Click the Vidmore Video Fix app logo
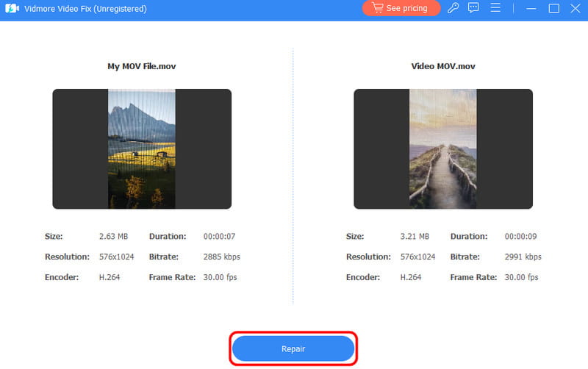The height and width of the screenshot is (369, 588). pyautogui.click(x=11, y=8)
